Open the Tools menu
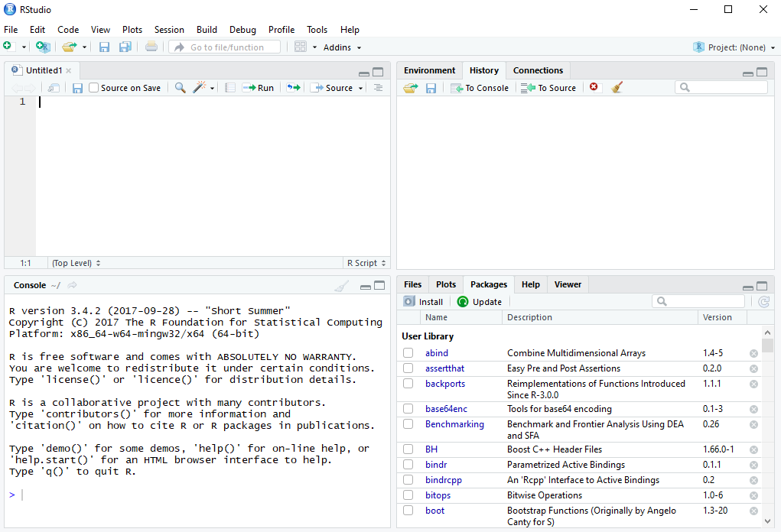 (x=317, y=30)
